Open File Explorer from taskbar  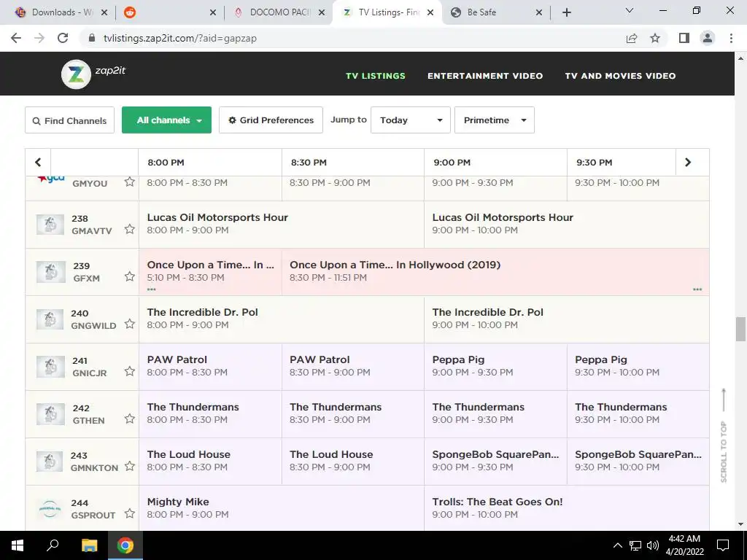tap(89, 545)
